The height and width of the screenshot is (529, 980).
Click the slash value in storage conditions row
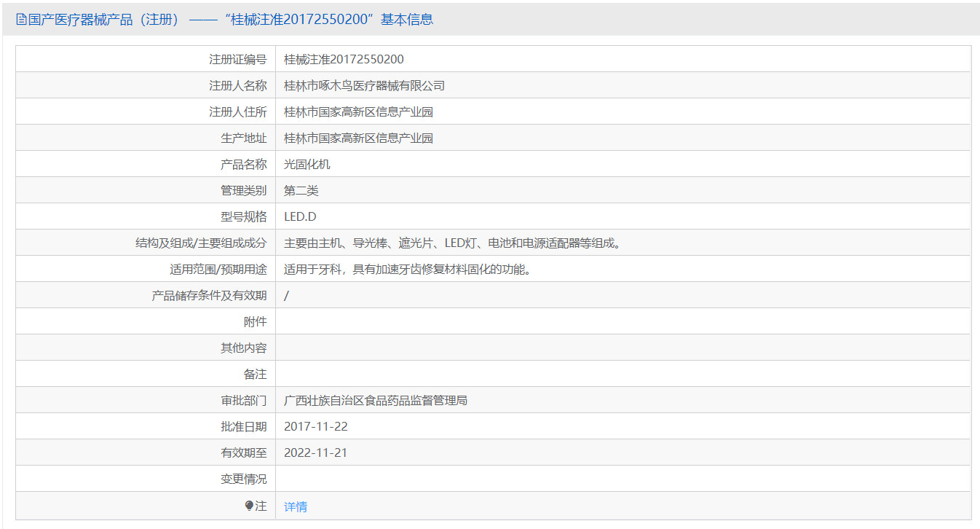(286, 295)
